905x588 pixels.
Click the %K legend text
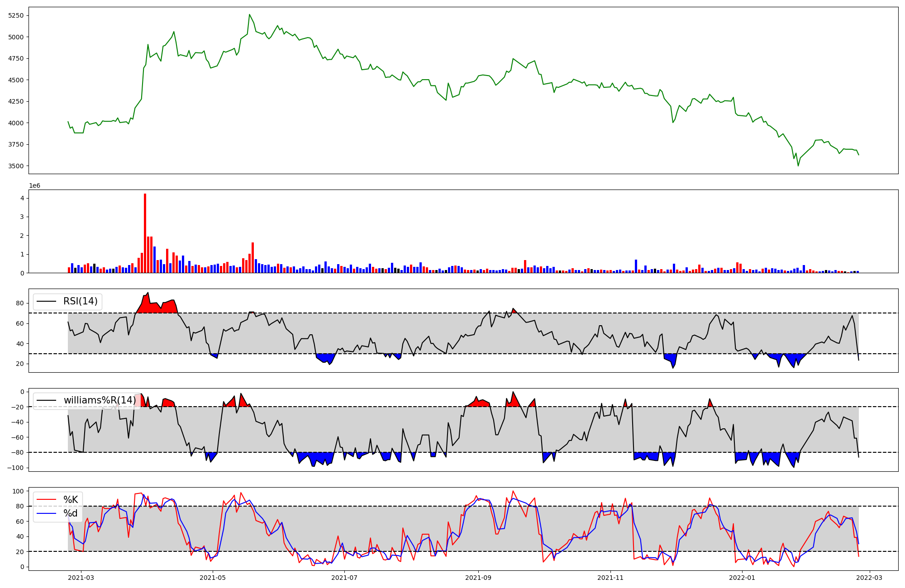pos(71,500)
